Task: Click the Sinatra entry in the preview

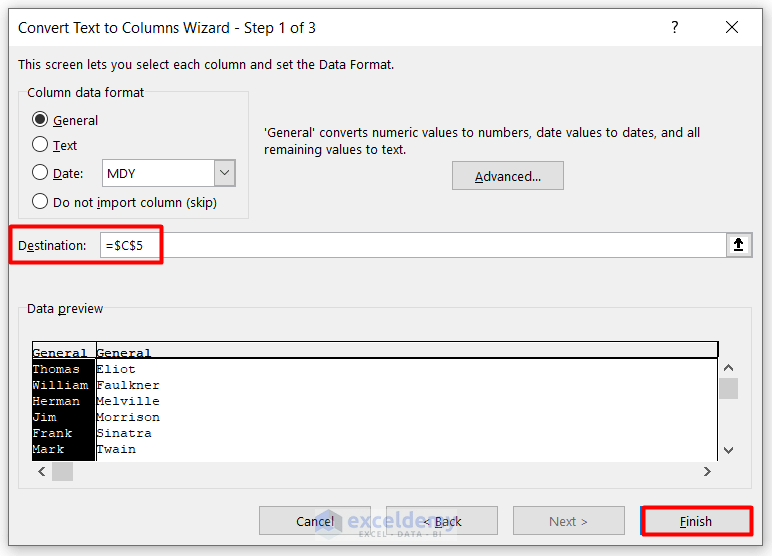Action: coord(124,433)
